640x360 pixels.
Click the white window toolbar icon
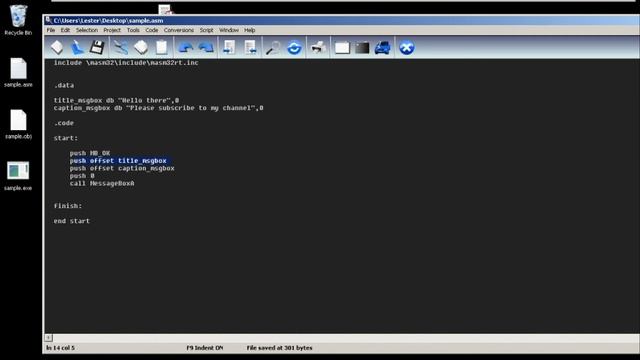[342, 48]
